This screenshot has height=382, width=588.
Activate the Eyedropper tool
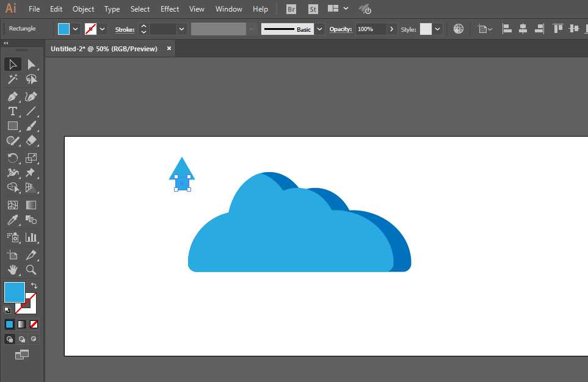(x=12, y=220)
